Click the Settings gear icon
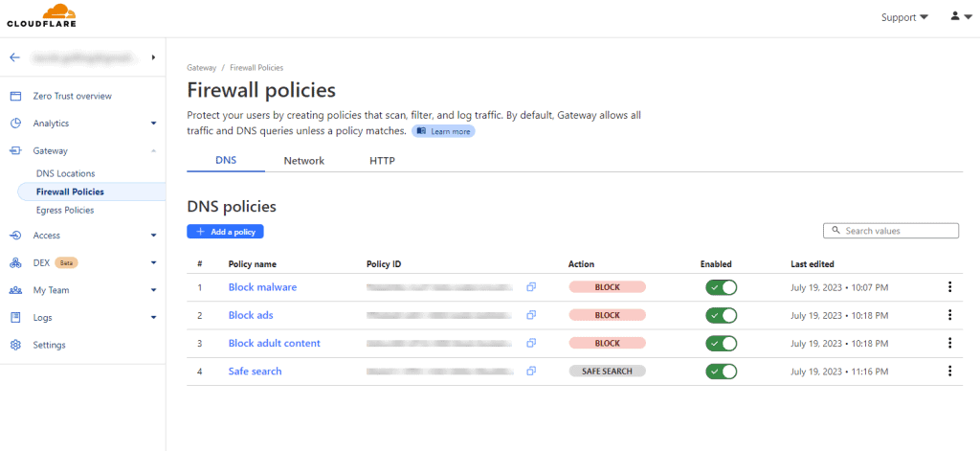The width and height of the screenshot is (980, 451). [16, 345]
